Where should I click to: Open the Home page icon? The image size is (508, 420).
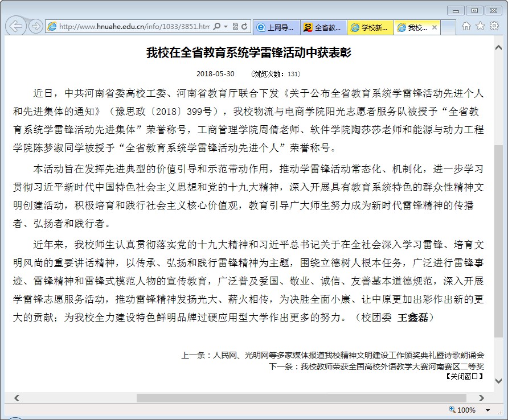coord(466,26)
